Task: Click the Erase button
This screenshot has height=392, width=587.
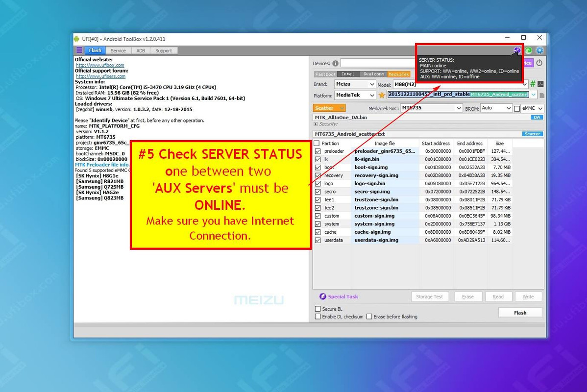Action: point(468,296)
